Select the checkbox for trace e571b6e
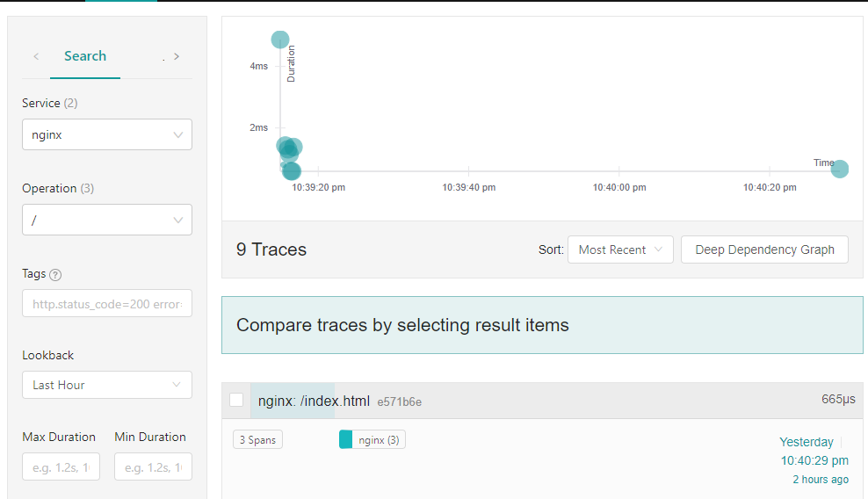Viewport: 868px width, 499px height. (236, 400)
